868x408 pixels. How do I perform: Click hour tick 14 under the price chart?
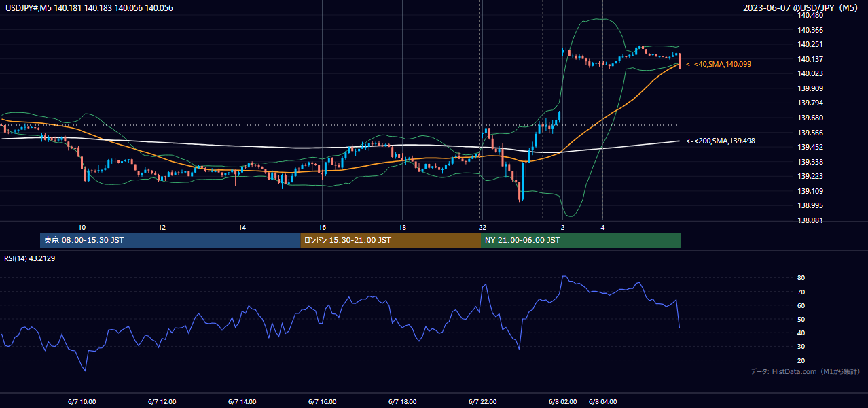[242, 227]
